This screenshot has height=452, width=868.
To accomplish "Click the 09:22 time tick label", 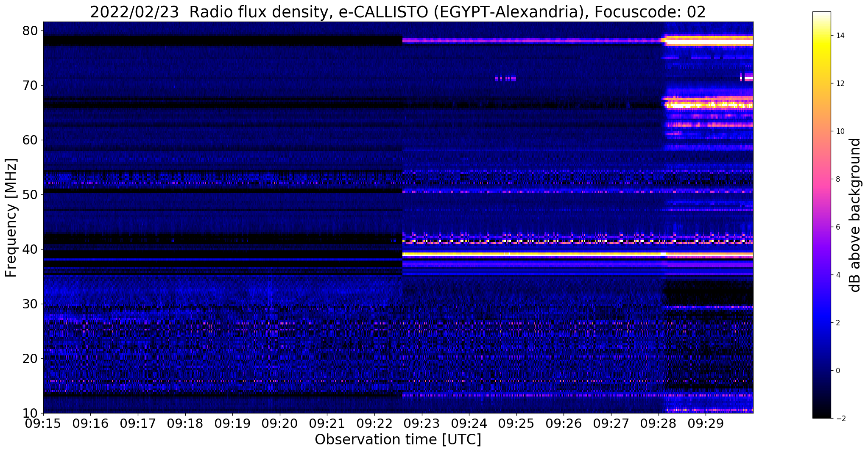I will point(374,423).
